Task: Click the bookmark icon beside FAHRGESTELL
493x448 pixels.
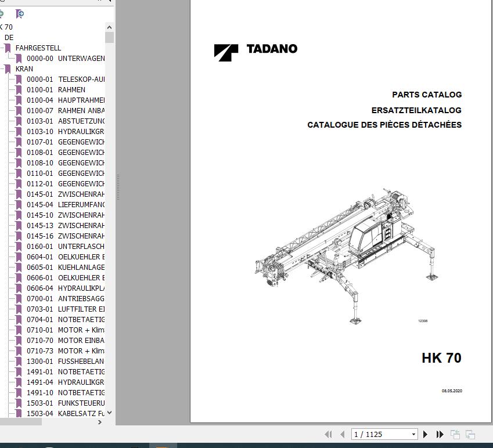Action: (x=8, y=48)
